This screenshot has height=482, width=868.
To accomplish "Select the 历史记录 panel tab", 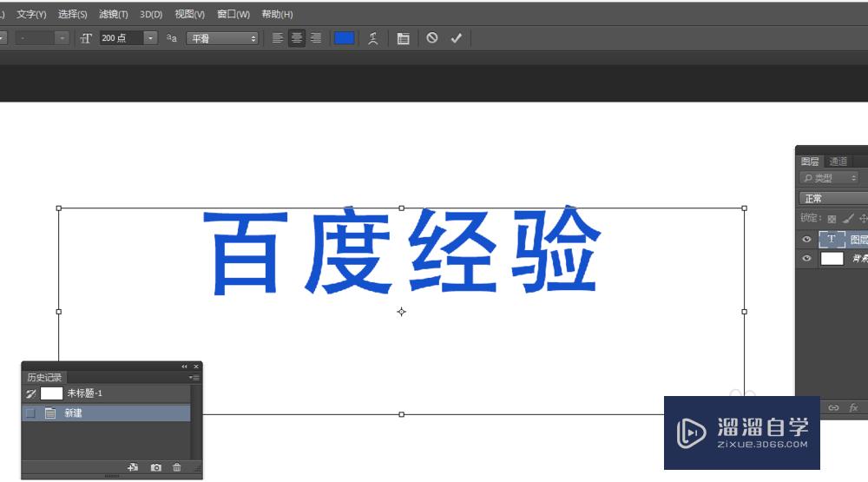I will point(44,377).
